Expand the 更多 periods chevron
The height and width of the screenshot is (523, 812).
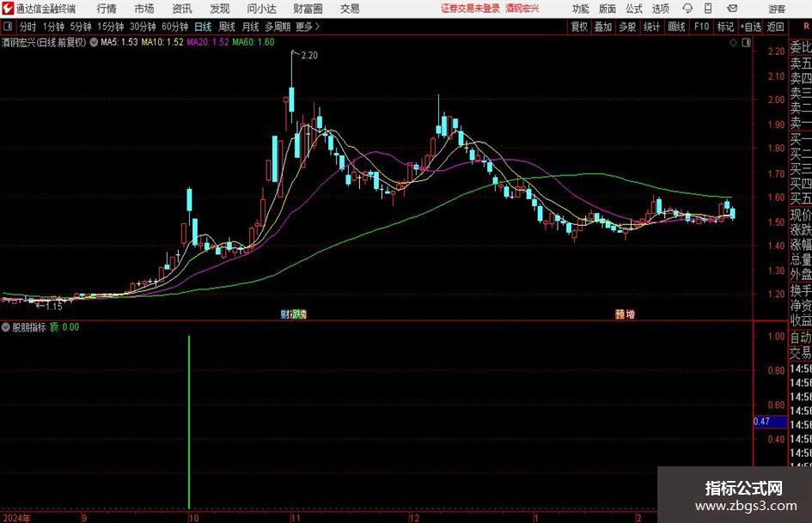tap(317, 27)
